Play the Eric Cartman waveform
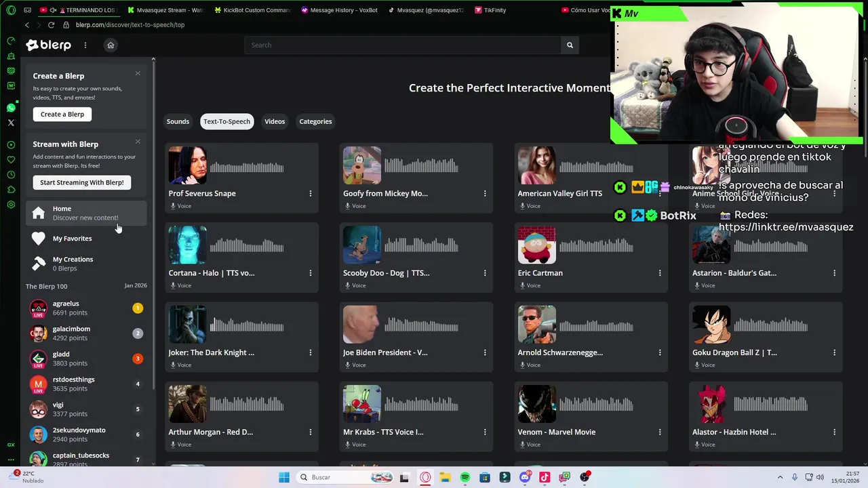Image resolution: width=868 pixels, height=488 pixels. [596, 246]
